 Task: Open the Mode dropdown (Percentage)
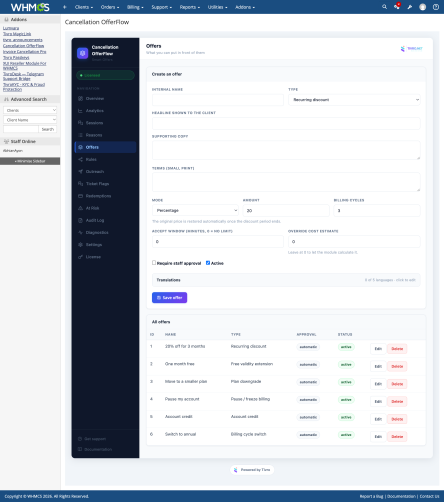pos(195,210)
